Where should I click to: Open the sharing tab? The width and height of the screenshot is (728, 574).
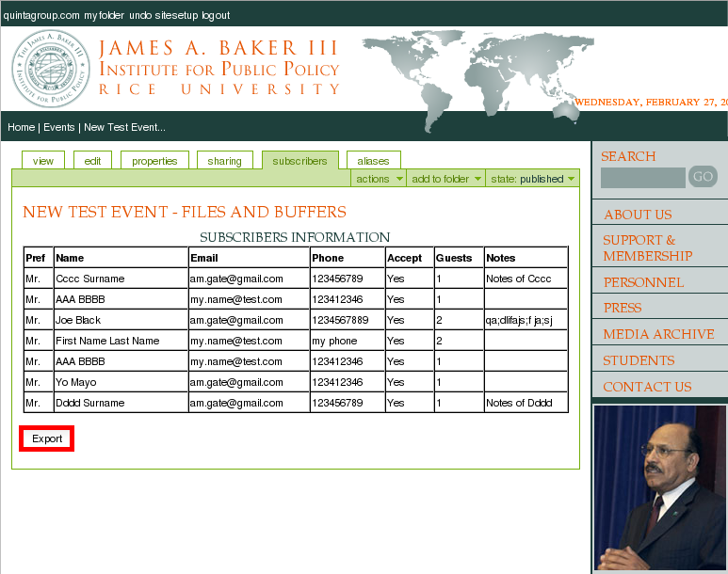click(225, 161)
